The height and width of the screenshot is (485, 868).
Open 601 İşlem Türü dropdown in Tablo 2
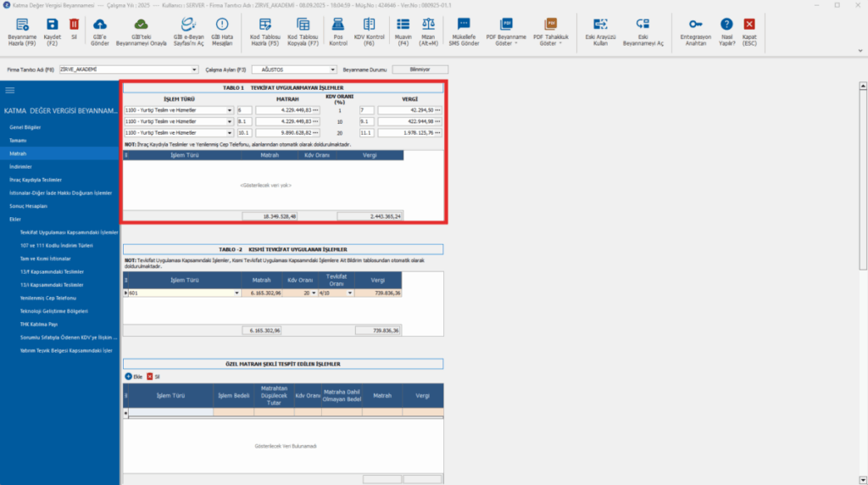(x=237, y=293)
